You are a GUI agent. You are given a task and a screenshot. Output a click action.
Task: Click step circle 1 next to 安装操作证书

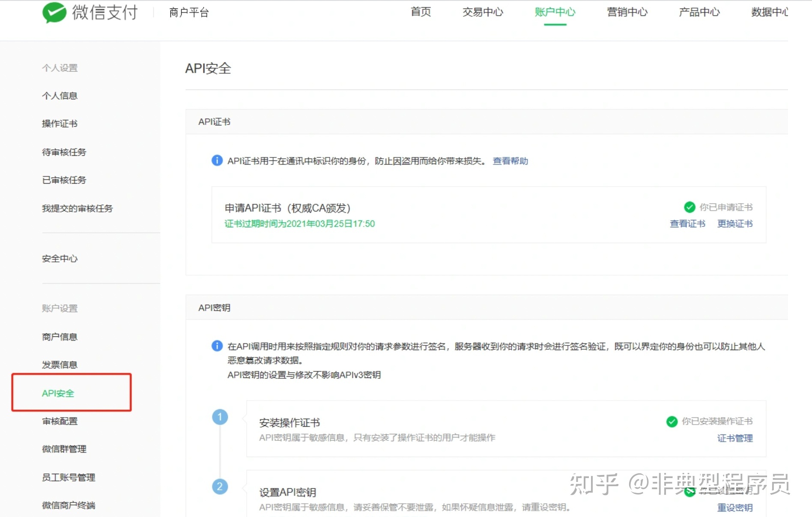pyautogui.click(x=220, y=416)
